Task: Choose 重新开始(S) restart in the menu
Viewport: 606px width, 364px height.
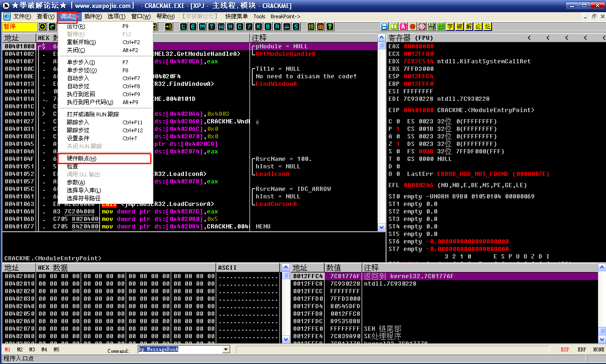Action: [x=81, y=42]
